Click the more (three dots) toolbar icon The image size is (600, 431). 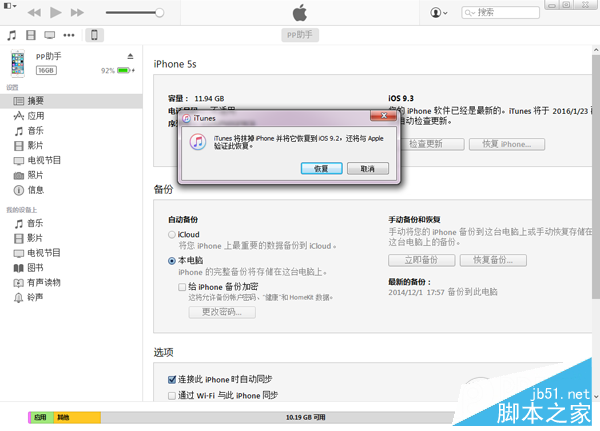click(x=69, y=35)
